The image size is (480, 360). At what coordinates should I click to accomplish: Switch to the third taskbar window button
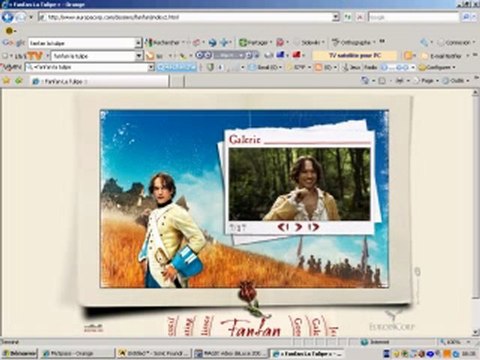(x=231, y=353)
